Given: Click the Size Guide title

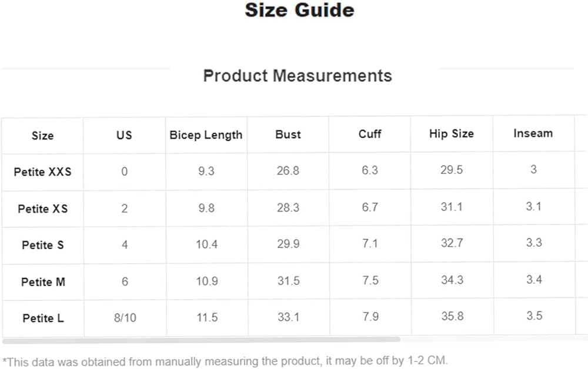Looking at the screenshot, I should tap(299, 11).
